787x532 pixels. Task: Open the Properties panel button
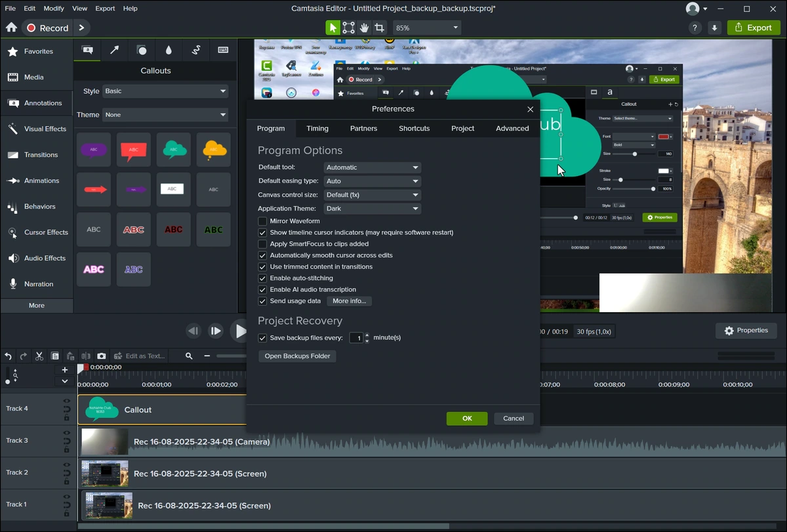point(746,331)
